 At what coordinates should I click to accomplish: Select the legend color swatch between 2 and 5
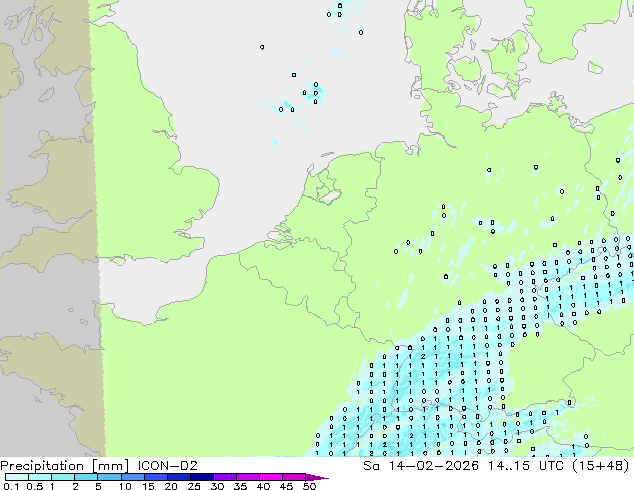pyautogui.click(x=86, y=477)
